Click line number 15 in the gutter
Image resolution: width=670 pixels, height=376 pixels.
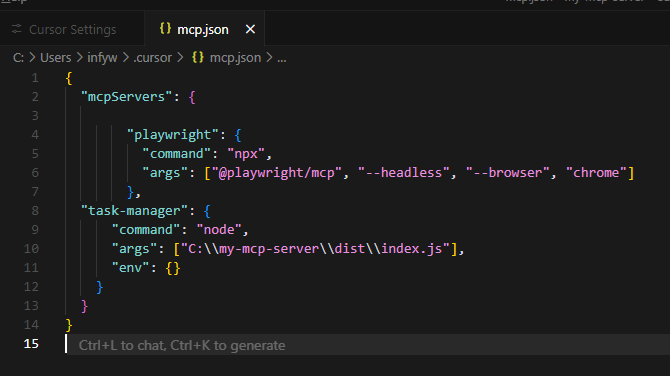[31, 344]
